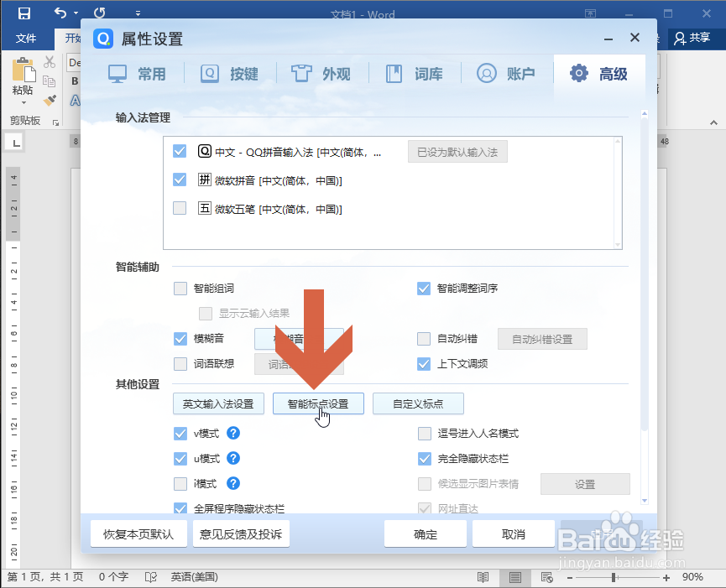Enable the 词语联想 checkbox
This screenshot has height=588, width=726.
(x=180, y=364)
